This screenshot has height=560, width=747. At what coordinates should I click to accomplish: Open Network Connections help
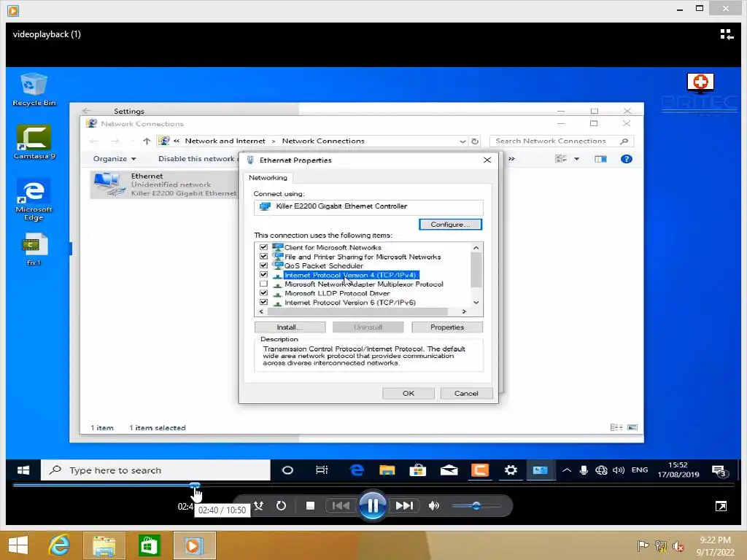coord(626,159)
